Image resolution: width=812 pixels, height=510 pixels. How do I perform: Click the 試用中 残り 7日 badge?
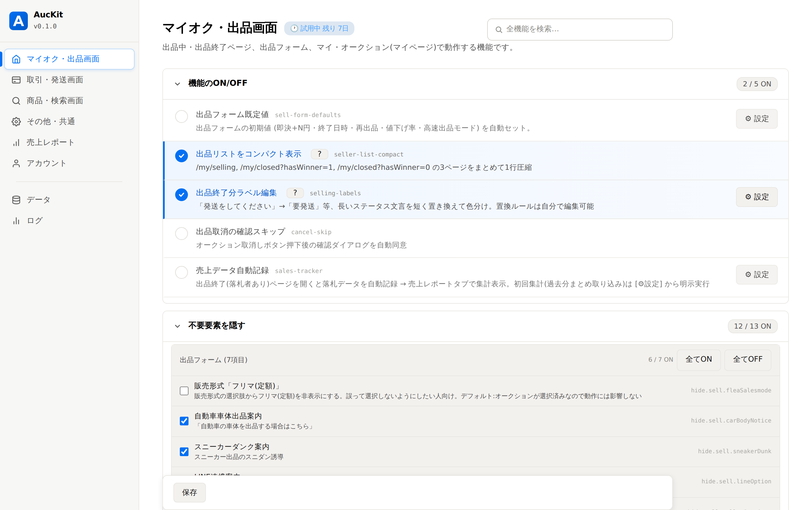(319, 28)
